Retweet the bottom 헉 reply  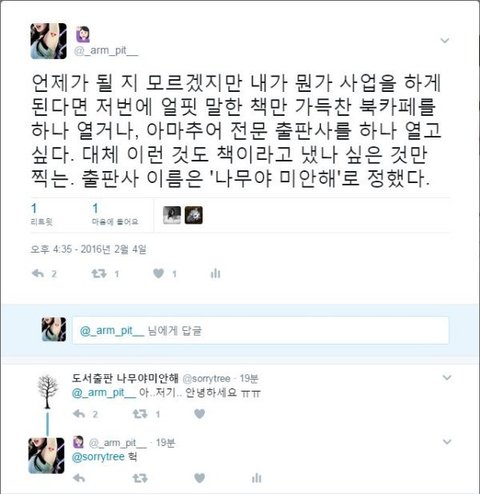point(140,478)
